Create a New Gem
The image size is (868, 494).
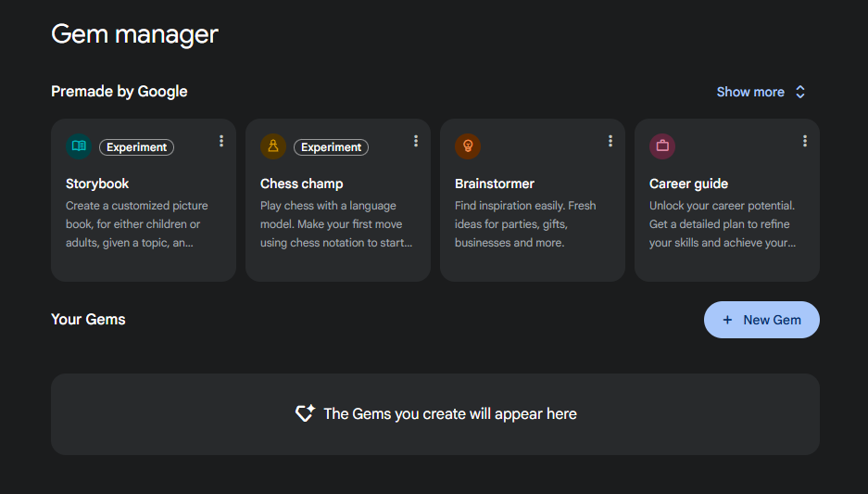[761, 320]
